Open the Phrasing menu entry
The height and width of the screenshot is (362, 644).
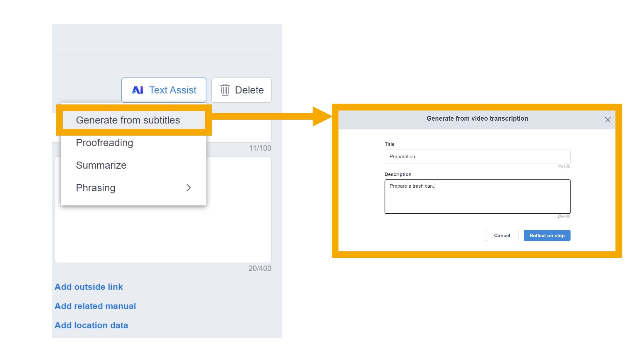pos(96,188)
